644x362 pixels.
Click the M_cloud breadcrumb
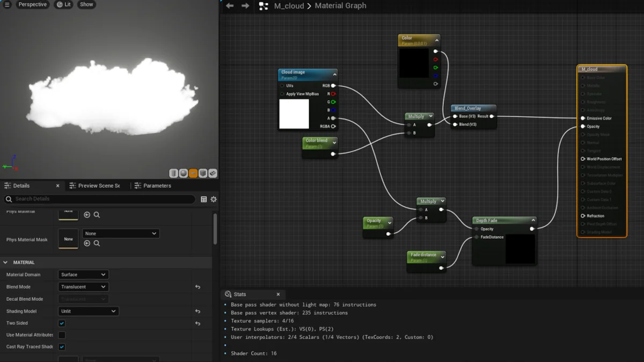tap(289, 6)
